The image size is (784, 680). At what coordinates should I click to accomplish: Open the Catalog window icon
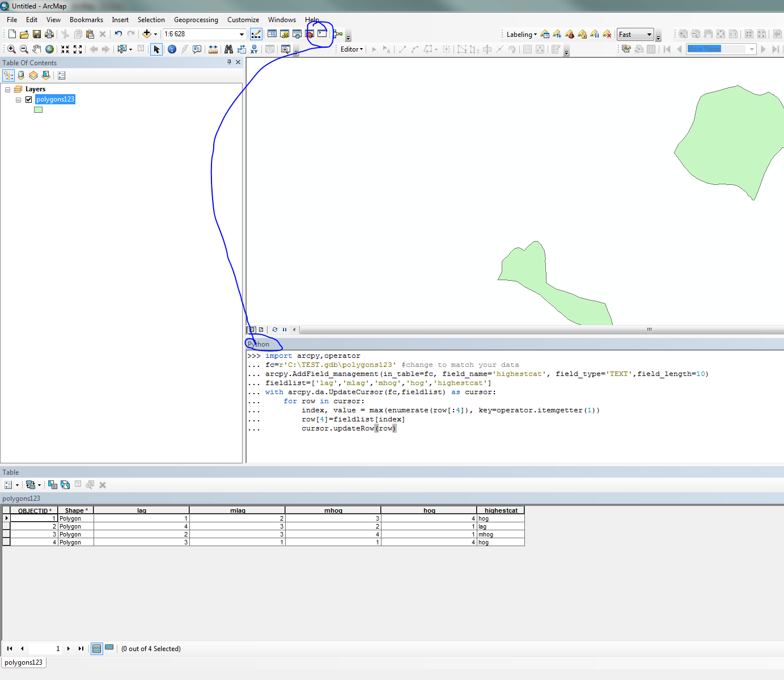[x=285, y=34]
